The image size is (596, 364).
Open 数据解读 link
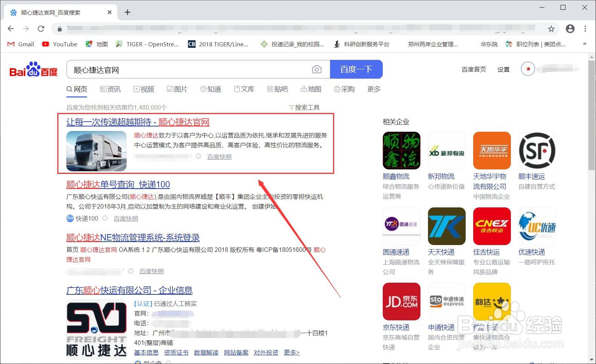(x=206, y=352)
